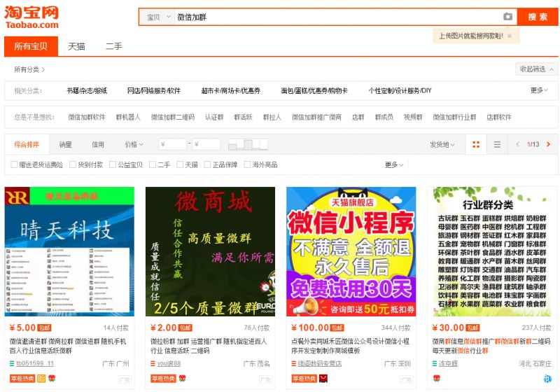This screenshot has width=560, height=392.
Task: Collapse filters with 收起筛选
Action: (x=536, y=69)
